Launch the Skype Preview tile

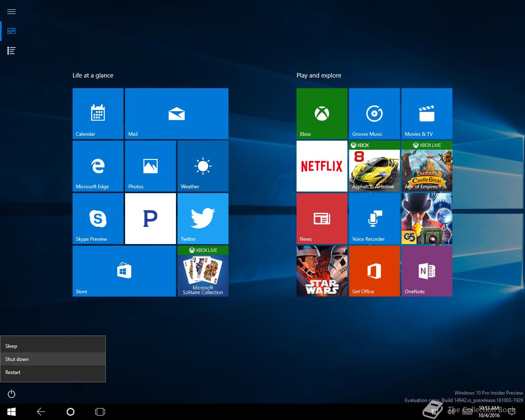(x=98, y=219)
